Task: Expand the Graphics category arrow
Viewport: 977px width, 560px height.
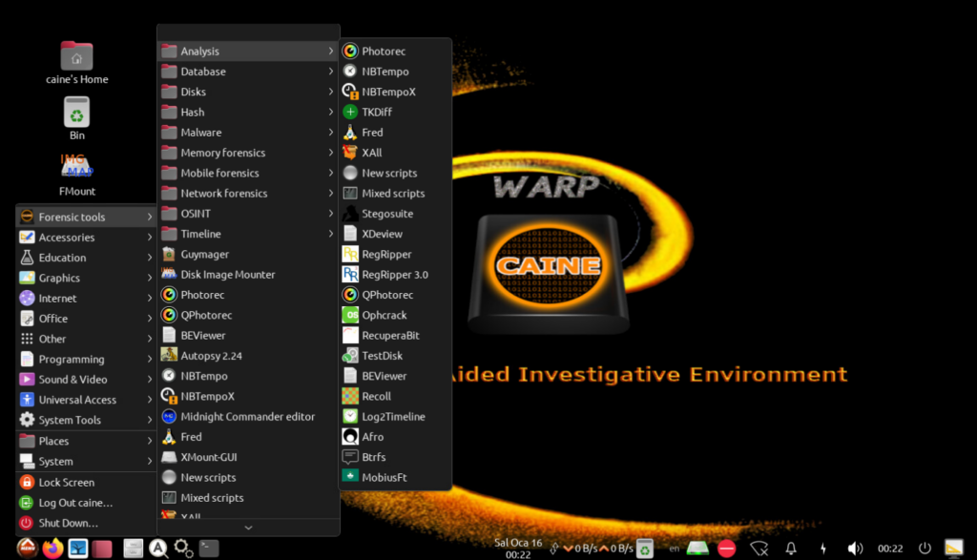Action: point(150,278)
